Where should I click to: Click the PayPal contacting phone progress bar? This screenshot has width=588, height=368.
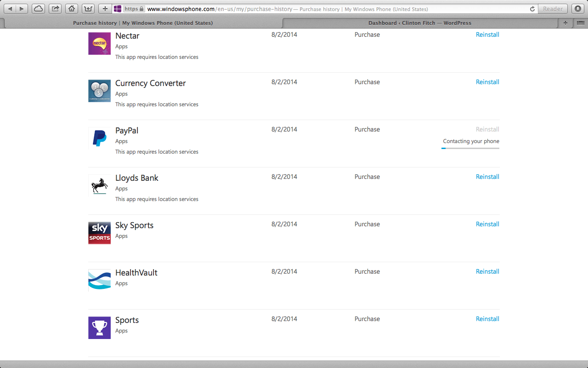470,148
